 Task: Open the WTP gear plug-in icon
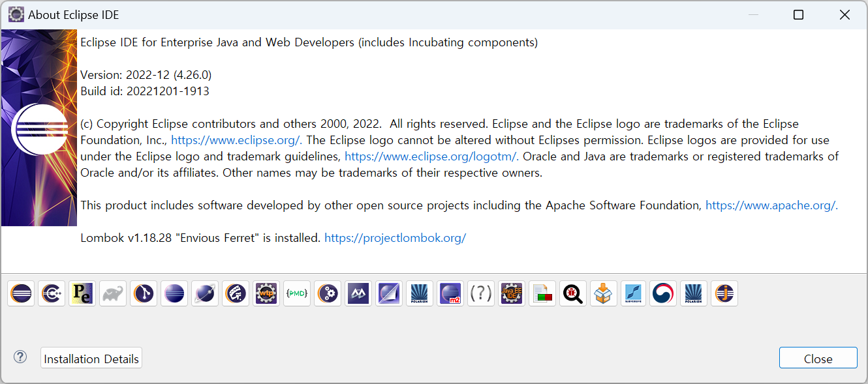tap(266, 293)
